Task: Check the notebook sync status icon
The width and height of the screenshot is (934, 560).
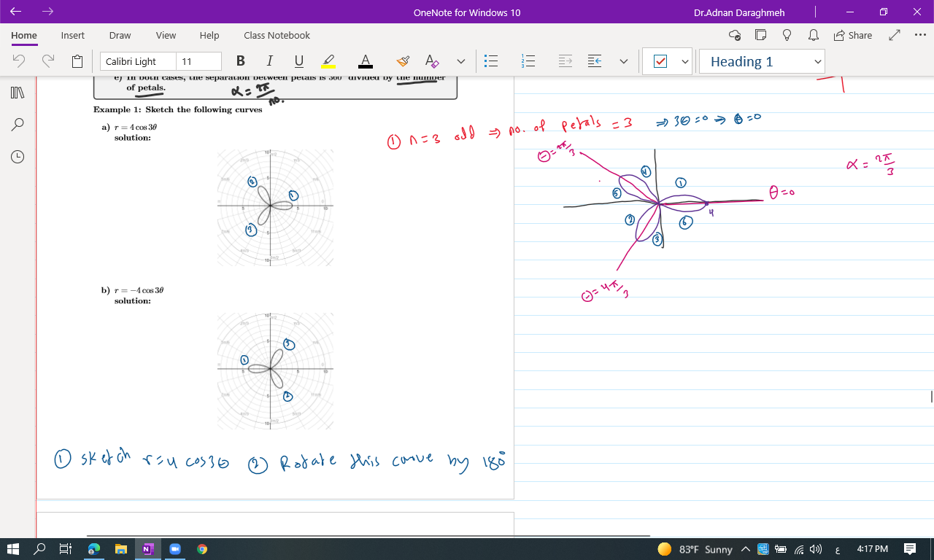Action: tap(735, 35)
